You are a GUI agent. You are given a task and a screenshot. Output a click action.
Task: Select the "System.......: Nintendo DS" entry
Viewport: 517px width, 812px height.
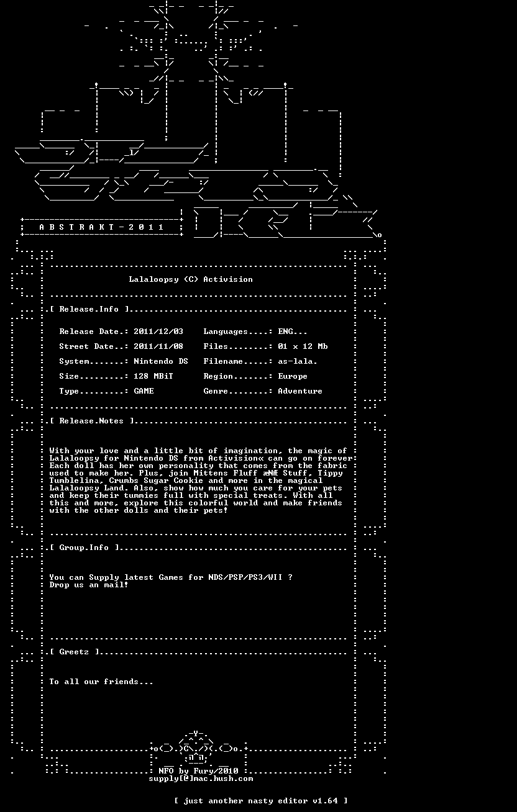pos(124,361)
